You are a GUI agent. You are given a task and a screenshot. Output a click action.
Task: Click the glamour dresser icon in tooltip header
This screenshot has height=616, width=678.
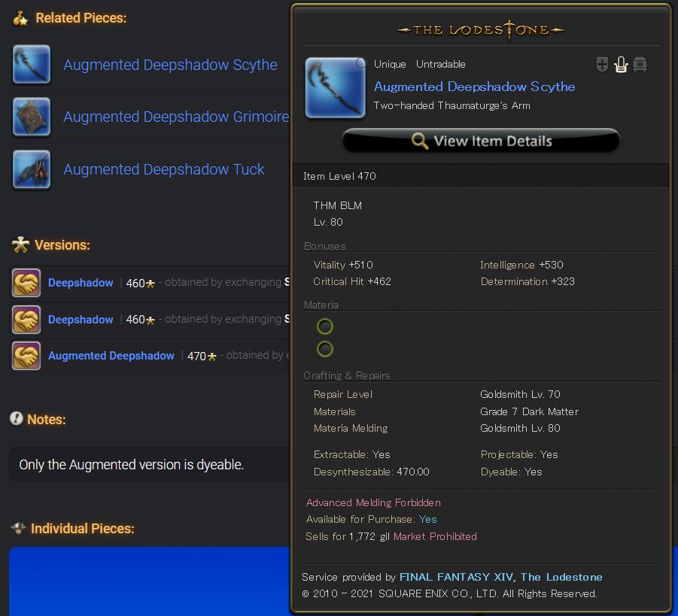click(x=621, y=65)
